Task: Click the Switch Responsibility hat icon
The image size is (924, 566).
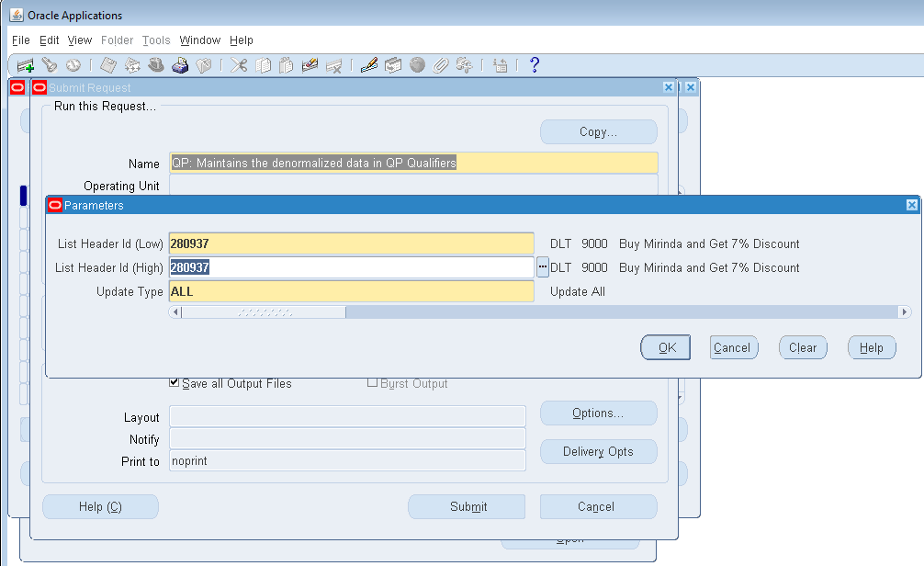Action: point(155,65)
